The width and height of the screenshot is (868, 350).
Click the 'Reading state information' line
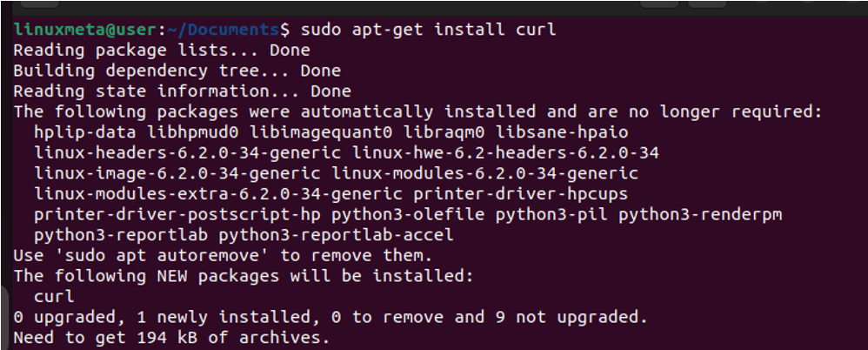click(182, 91)
